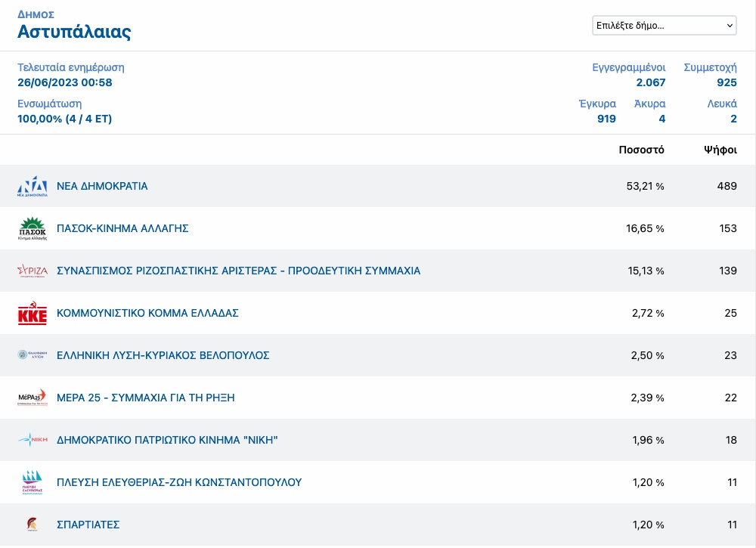This screenshot has width=756, height=548.
Task: Click the Άκυρα value 4
Action: tap(662, 119)
